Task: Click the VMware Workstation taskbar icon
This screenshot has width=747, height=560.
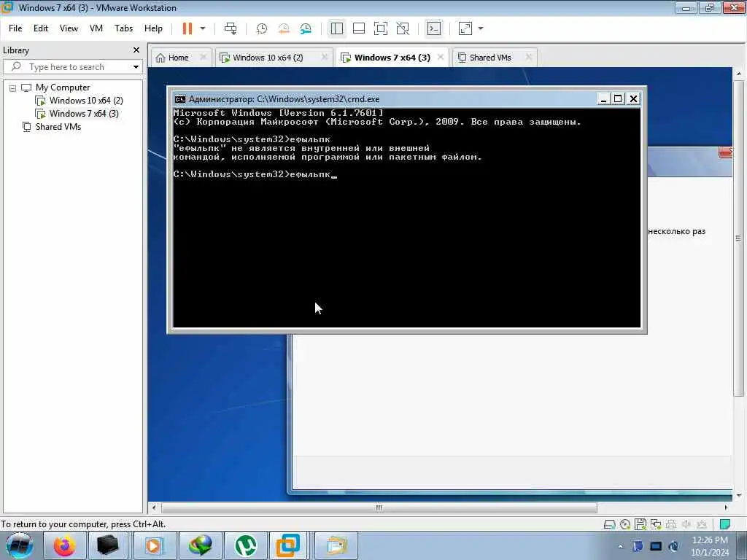Action: (289, 545)
